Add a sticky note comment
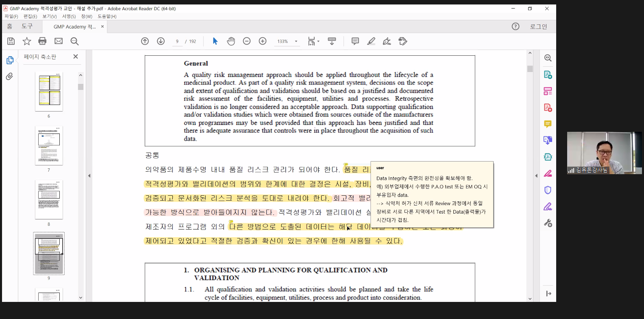 (x=355, y=41)
